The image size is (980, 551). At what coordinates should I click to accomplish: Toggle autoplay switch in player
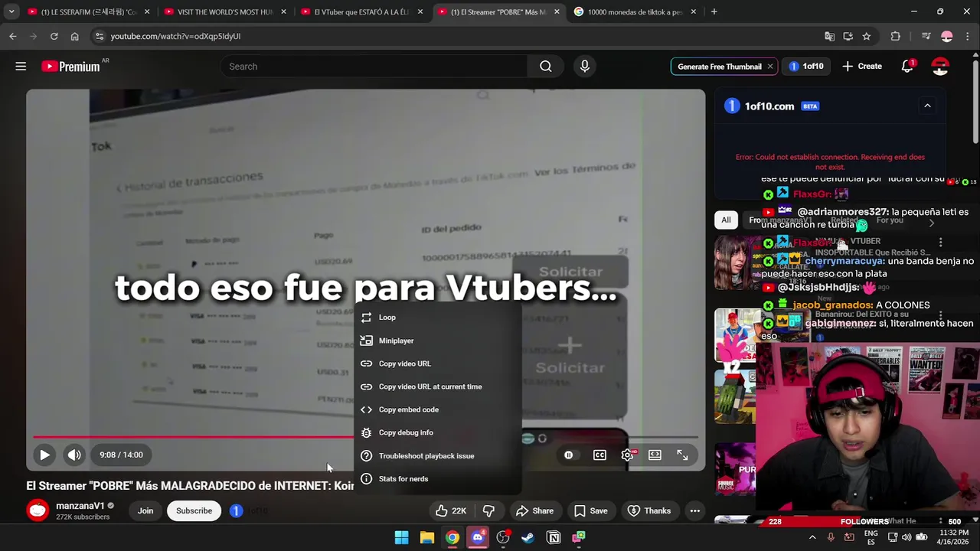[x=568, y=455]
